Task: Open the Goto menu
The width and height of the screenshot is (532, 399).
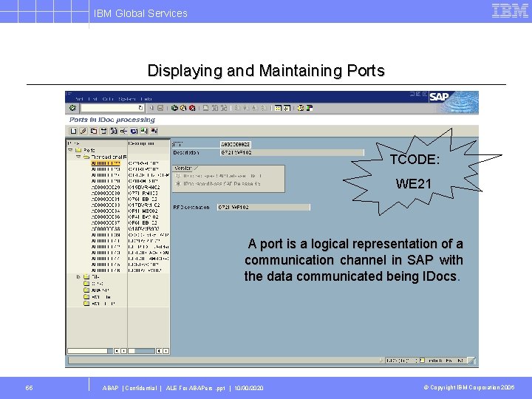Action: pyautogui.click(x=108, y=99)
